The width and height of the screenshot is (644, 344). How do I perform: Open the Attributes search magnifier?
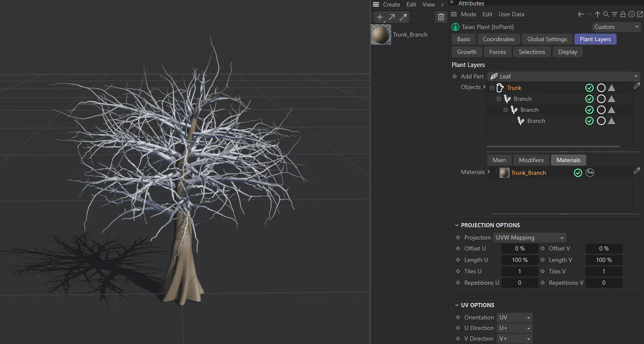click(x=607, y=14)
